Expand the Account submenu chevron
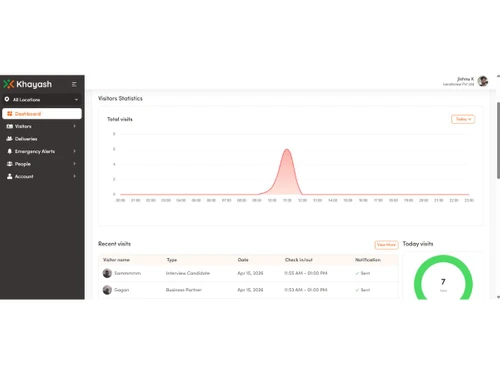Image resolution: width=500 pixels, height=375 pixels. pyautogui.click(x=74, y=176)
